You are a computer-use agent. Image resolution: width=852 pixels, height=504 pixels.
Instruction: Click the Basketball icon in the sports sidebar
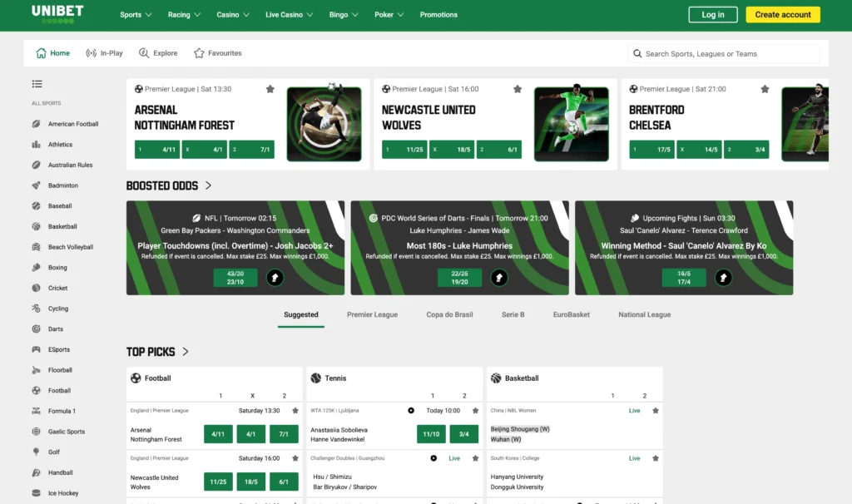37,226
